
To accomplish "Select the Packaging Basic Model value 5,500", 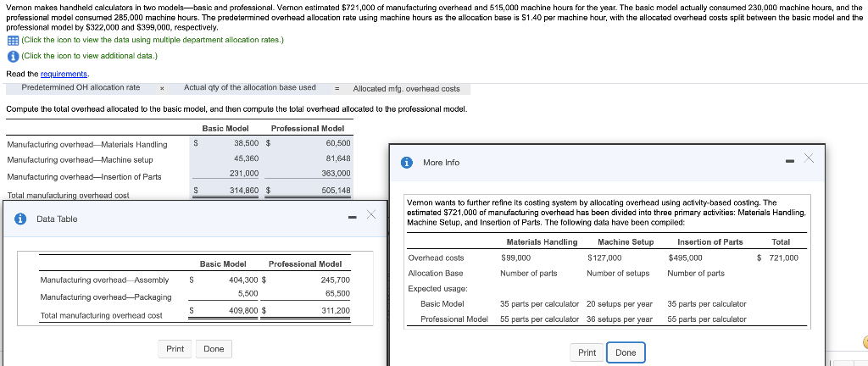I will [248, 293].
